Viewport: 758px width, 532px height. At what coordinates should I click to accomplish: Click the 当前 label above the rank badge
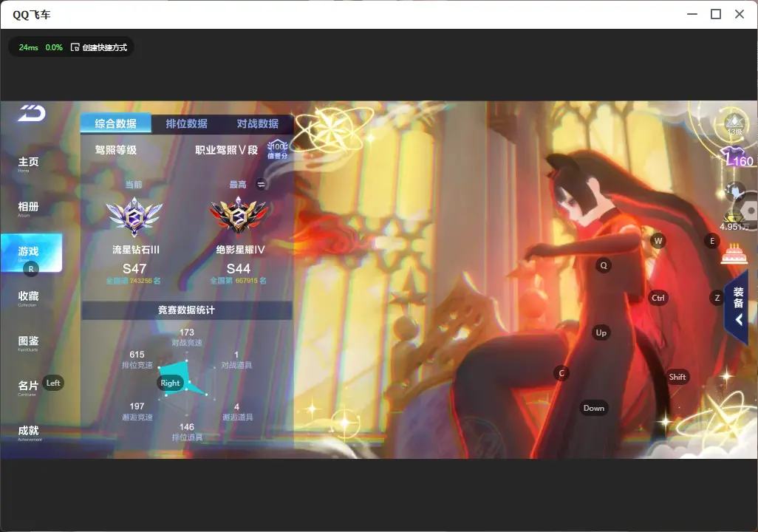point(134,184)
